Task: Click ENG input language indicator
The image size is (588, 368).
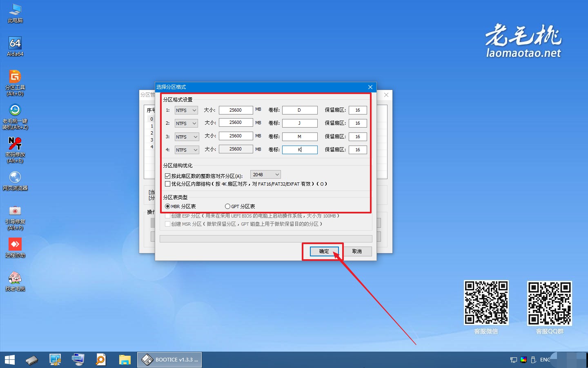Action: (545, 360)
